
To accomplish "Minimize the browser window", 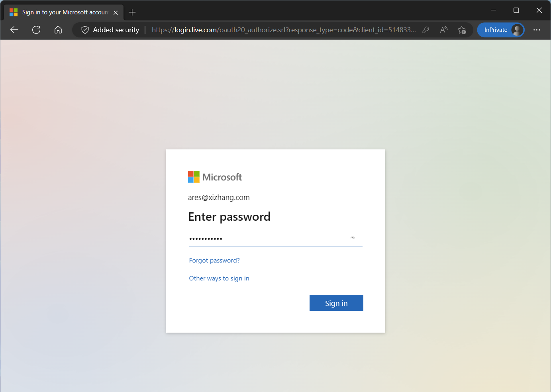I will (x=493, y=10).
